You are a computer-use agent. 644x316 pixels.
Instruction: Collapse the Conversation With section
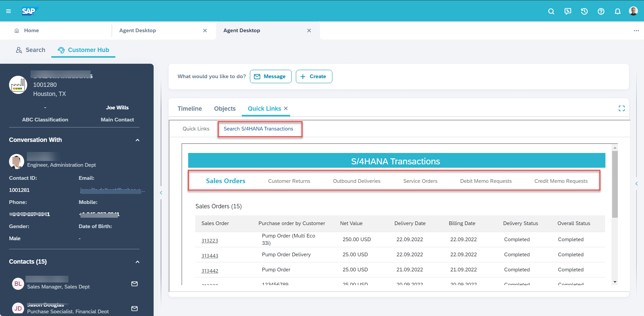pyautogui.click(x=138, y=140)
